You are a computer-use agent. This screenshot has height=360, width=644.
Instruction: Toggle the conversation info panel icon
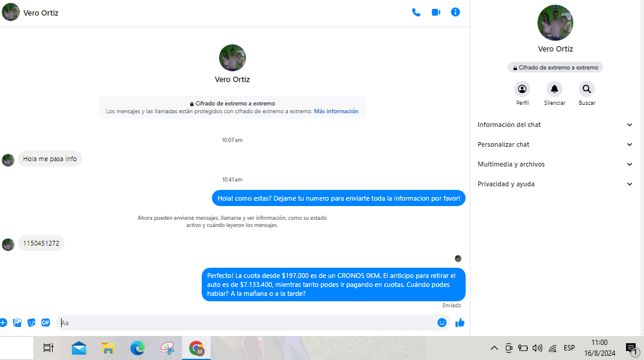click(455, 13)
